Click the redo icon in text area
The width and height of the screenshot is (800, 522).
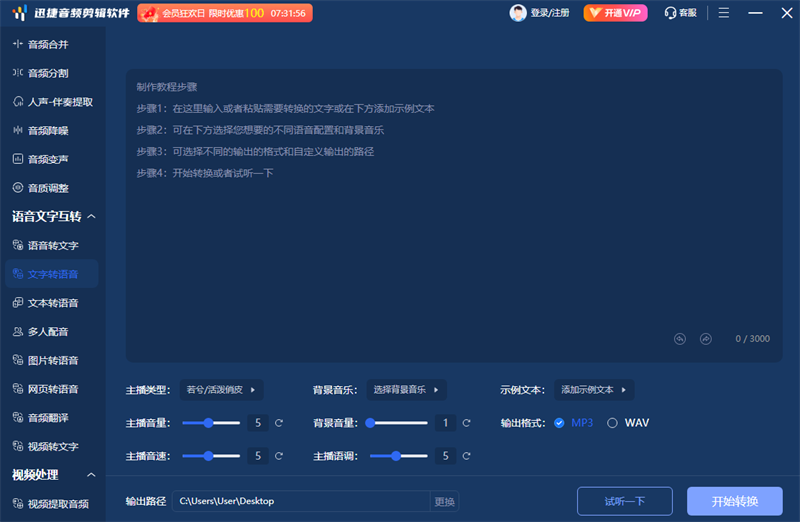pos(706,339)
